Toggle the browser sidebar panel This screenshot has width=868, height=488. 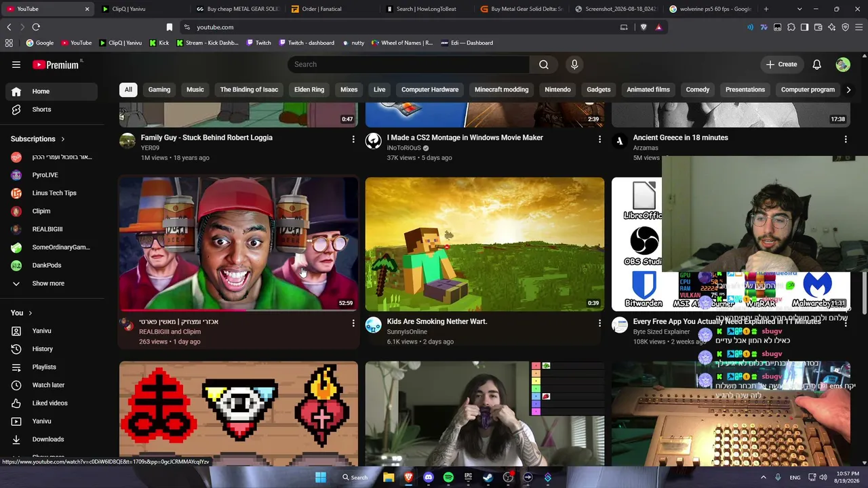804,27
